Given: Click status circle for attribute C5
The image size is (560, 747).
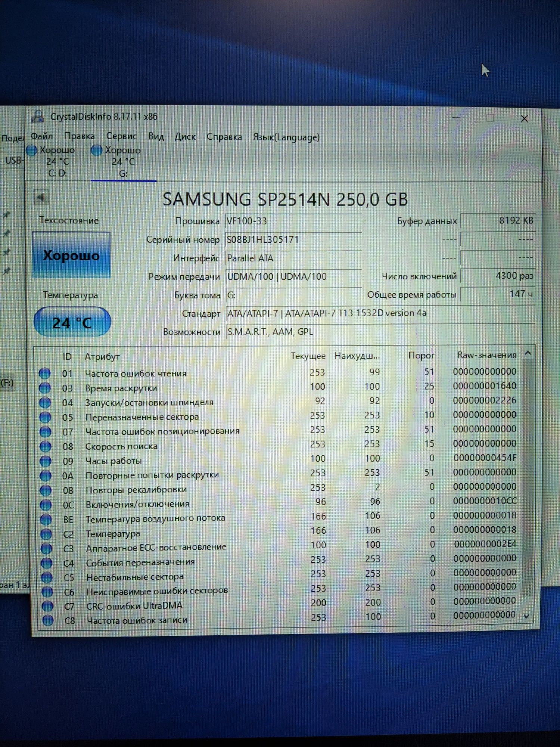Looking at the screenshot, I should click(x=47, y=577).
